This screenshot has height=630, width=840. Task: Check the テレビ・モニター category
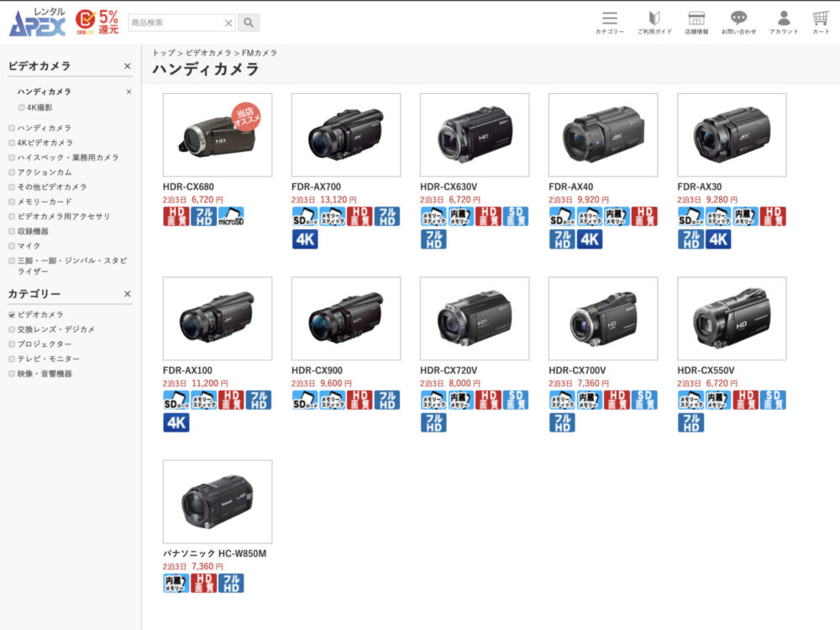(12, 359)
